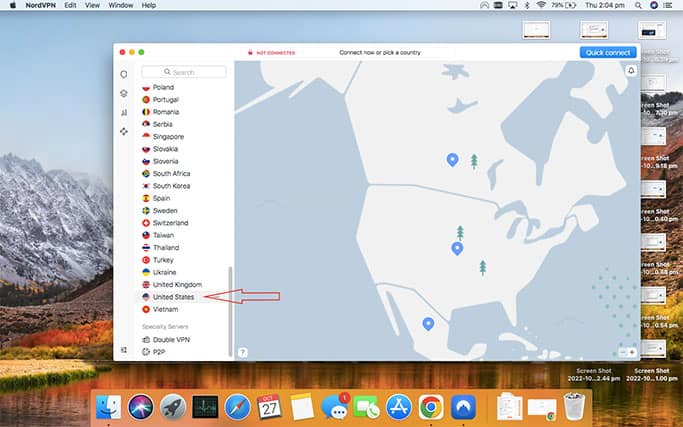The width and height of the screenshot is (683, 427).
Task: Open Calendar from the Dock
Action: 269,407
